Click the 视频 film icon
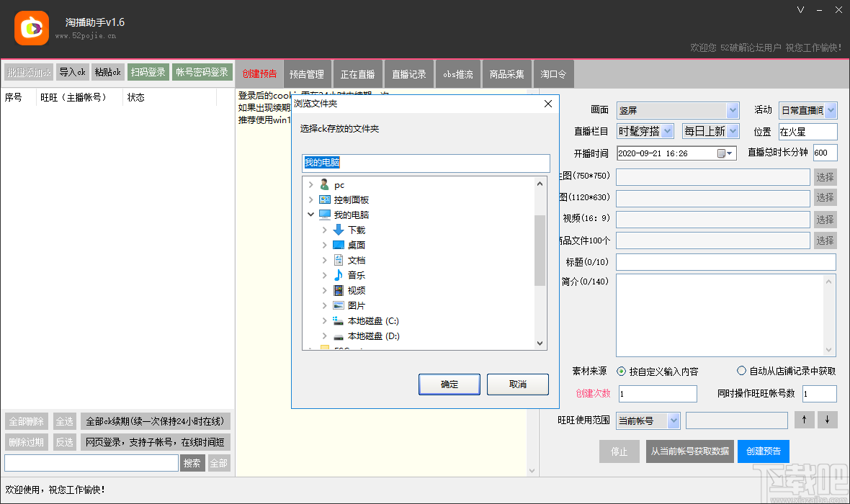The height and width of the screenshot is (504, 850). click(x=339, y=290)
